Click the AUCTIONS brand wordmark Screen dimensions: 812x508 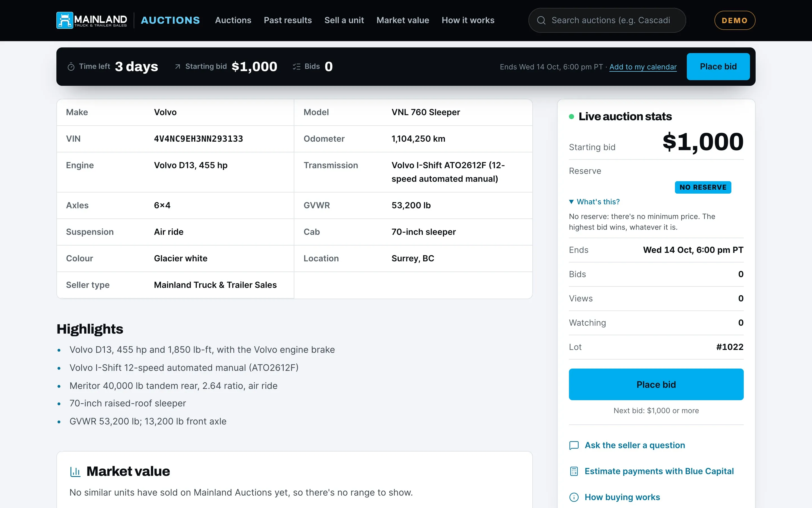pos(171,21)
